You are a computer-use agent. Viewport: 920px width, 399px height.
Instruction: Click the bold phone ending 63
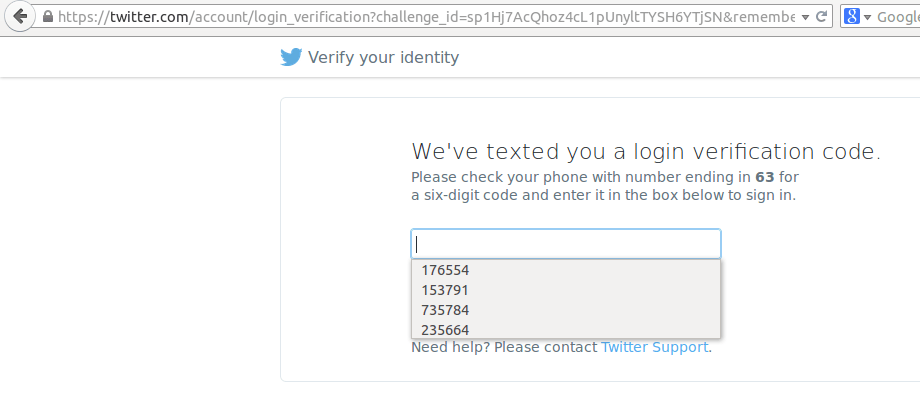tap(765, 177)
